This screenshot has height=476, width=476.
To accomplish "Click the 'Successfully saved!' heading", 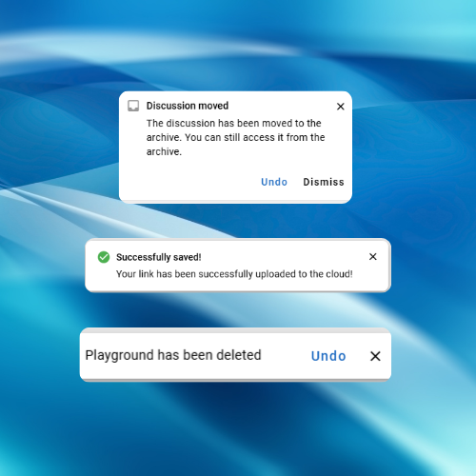I will click(x=159, y=257).
